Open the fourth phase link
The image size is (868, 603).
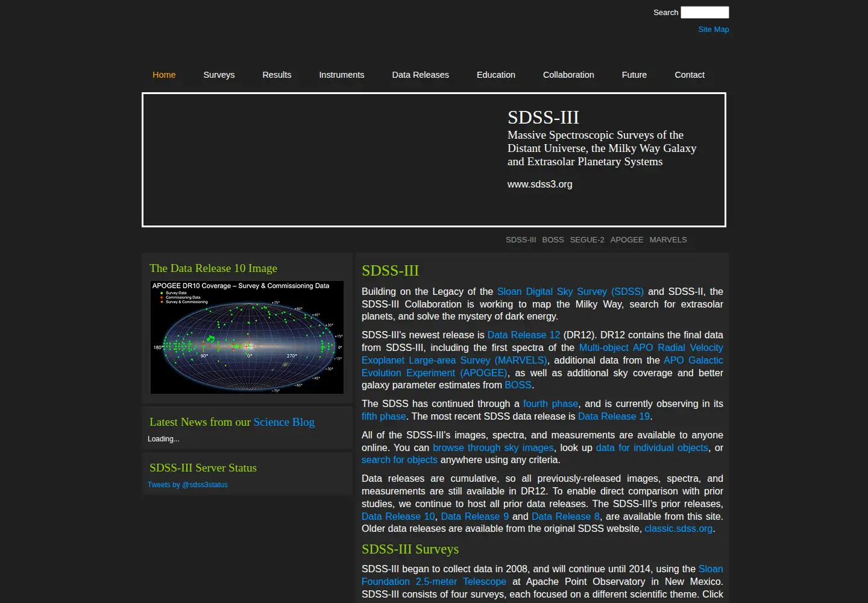[x=550, y=404]
